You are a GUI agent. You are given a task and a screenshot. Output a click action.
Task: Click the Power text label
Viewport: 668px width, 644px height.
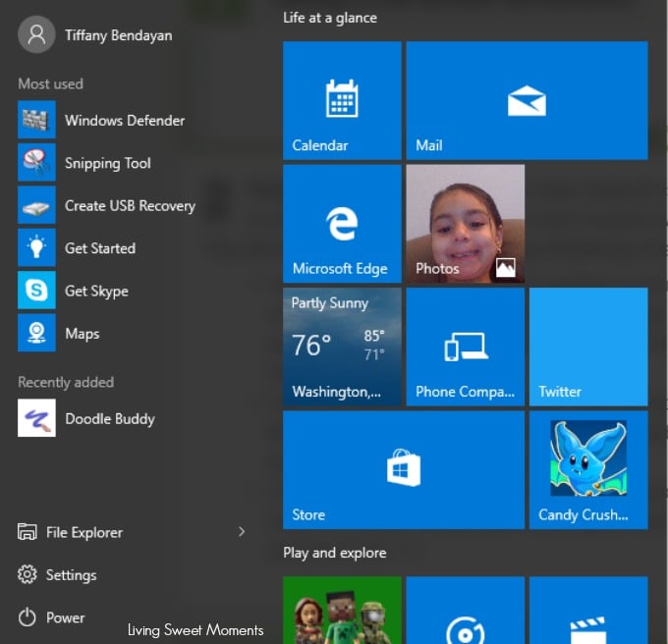[65, 617]
